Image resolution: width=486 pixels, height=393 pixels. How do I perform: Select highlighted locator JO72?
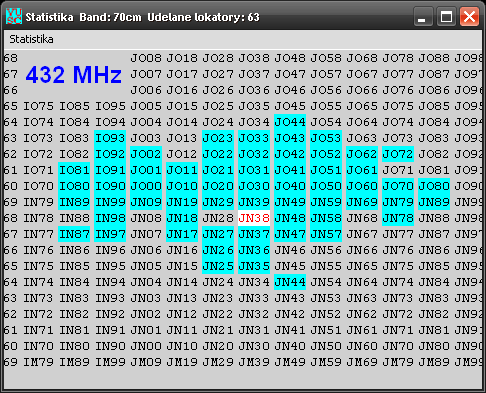[398, 154]
